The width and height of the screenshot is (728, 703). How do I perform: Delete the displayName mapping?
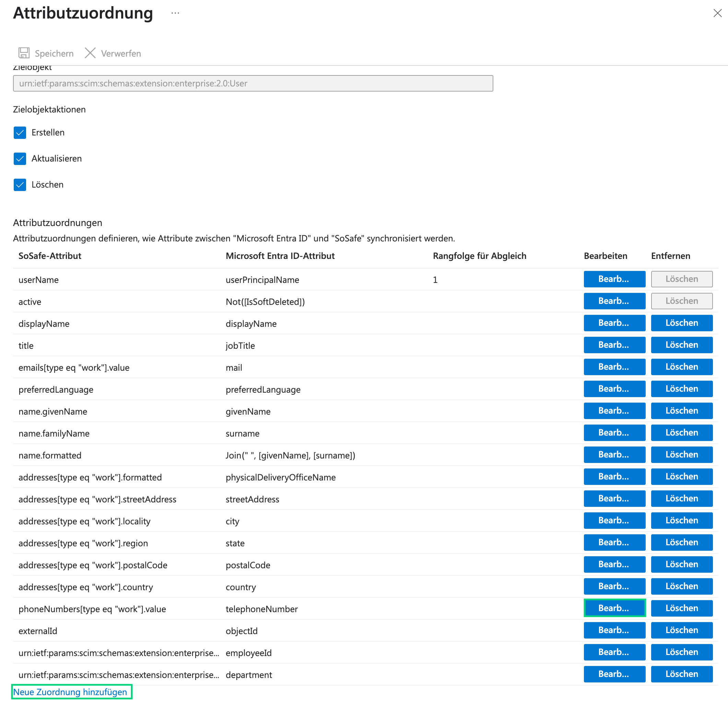tap(681, 323)
